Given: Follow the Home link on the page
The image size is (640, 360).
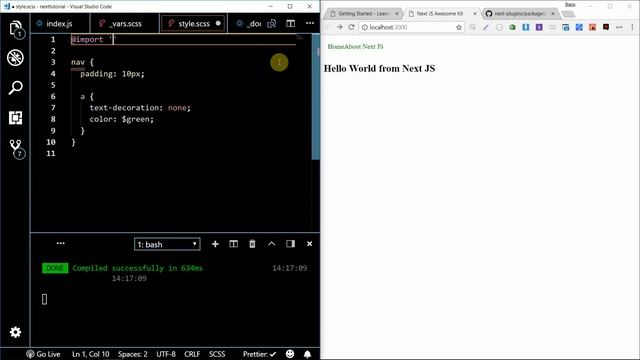Looking at the screenshot, I should pos(336,47).
